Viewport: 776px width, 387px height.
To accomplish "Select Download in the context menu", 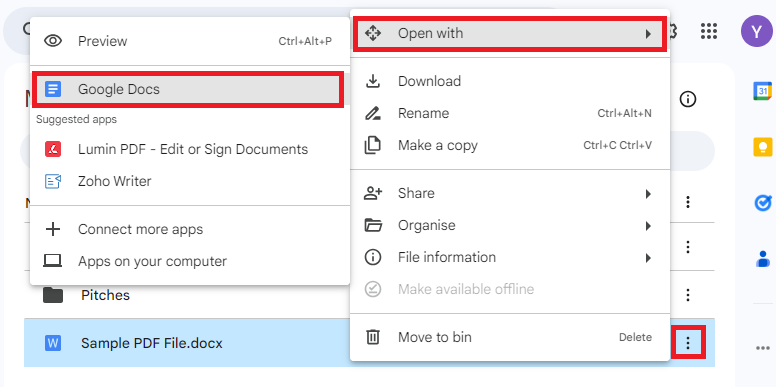I will click(510, 81).
